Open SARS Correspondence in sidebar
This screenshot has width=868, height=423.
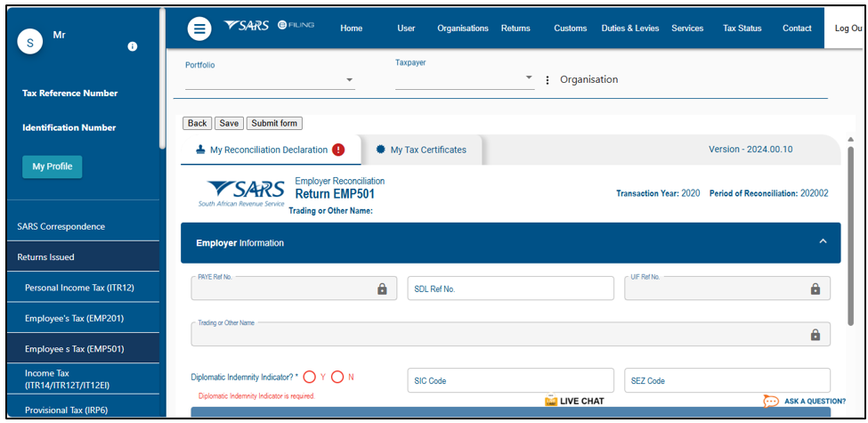pos(83,226)
